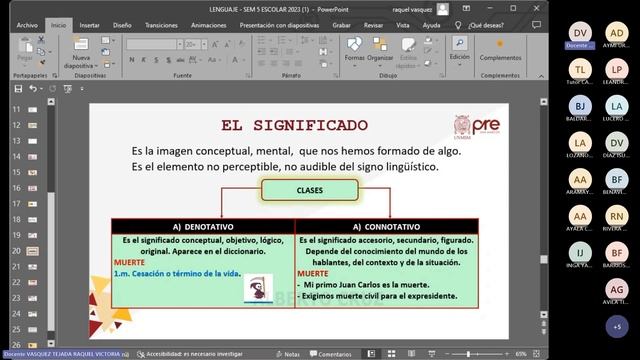Viewport: 640px width, 360px height.
Task: Click the Clear Formatting icon
Action: [x=242, y=44]
